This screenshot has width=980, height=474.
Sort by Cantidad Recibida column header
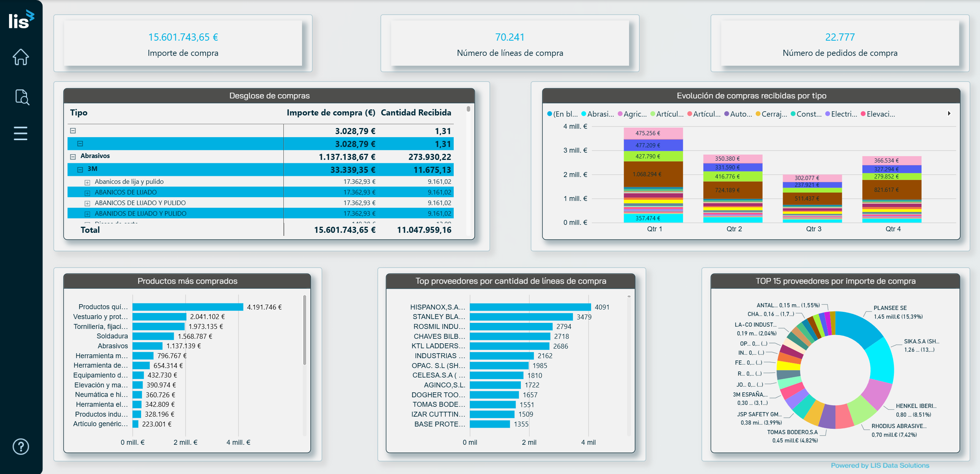click(415, 113)
